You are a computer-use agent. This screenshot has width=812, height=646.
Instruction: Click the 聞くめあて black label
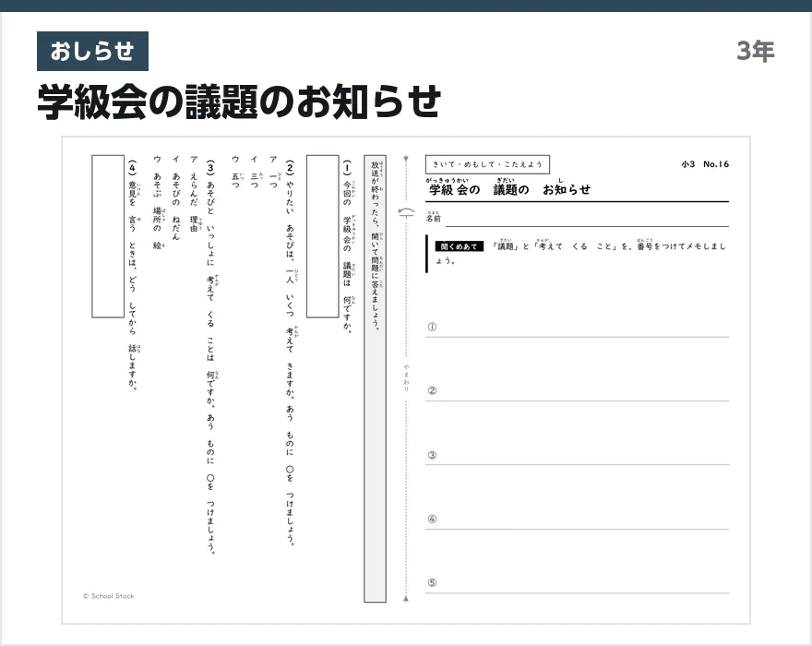coord(459,246)
